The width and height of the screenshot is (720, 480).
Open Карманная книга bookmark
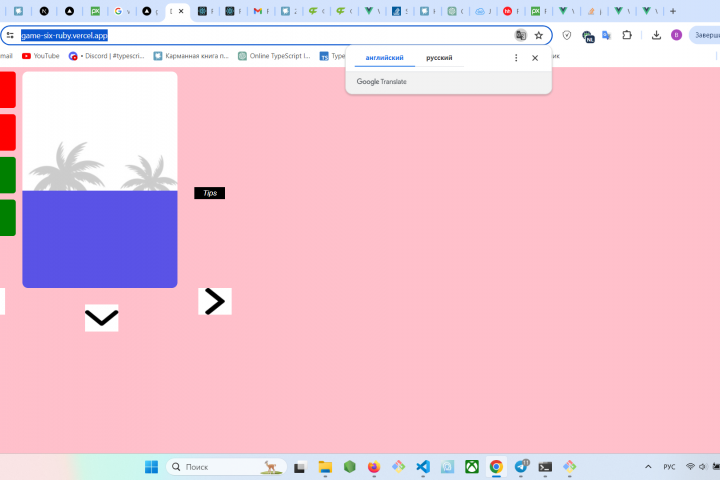(191, 56)
